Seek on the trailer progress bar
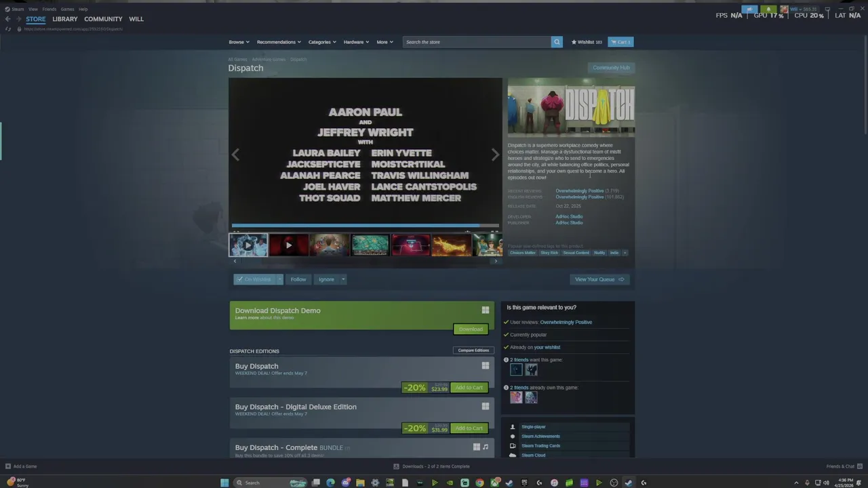This screenshot has width=868, height=488. [365, 225]
